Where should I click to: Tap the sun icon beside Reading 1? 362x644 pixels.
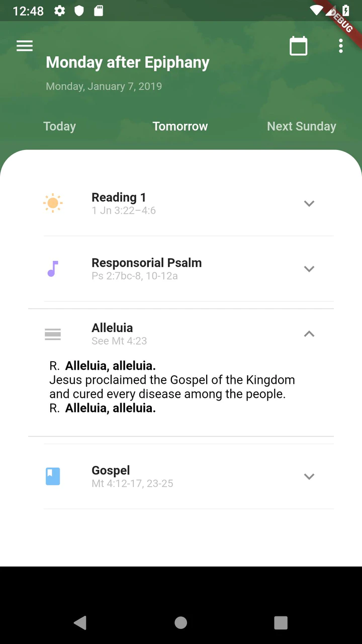pyautogui.click(x=53, y=203)
